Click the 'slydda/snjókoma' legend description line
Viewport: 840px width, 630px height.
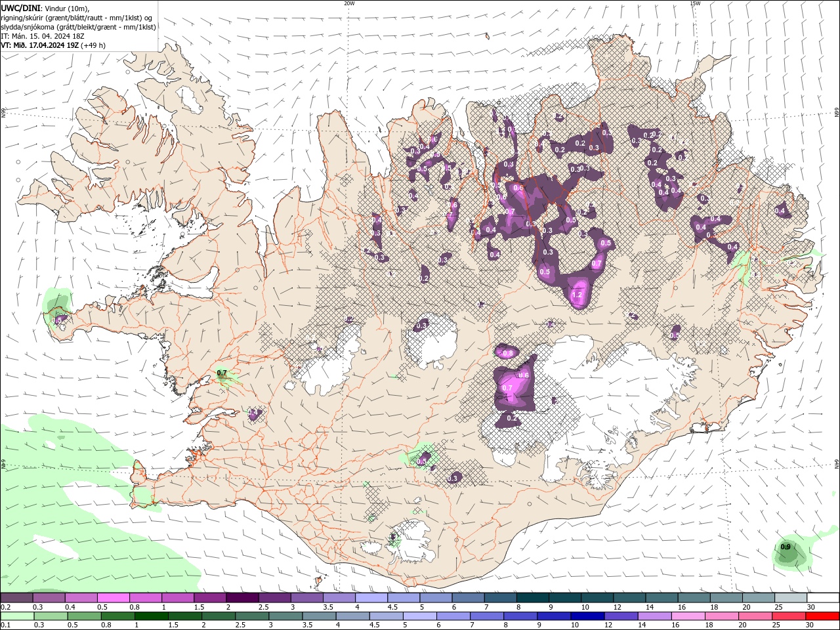tap(79, 27)
